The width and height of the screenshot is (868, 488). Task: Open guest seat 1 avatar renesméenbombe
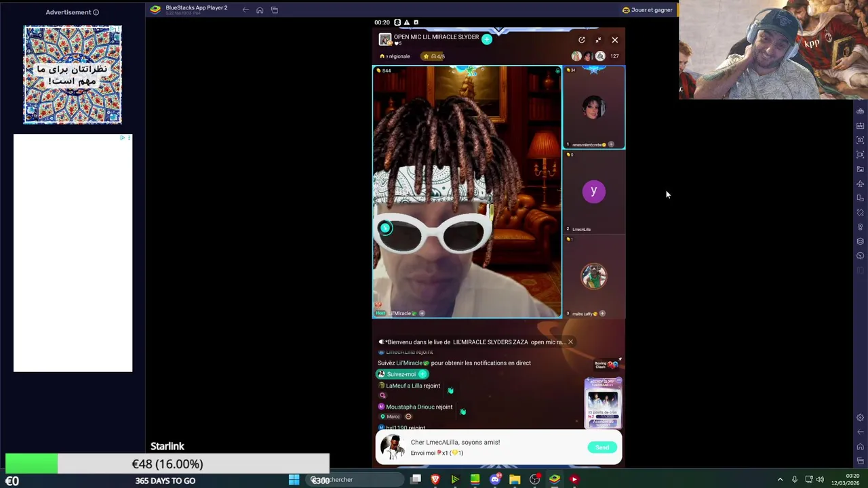593,107
